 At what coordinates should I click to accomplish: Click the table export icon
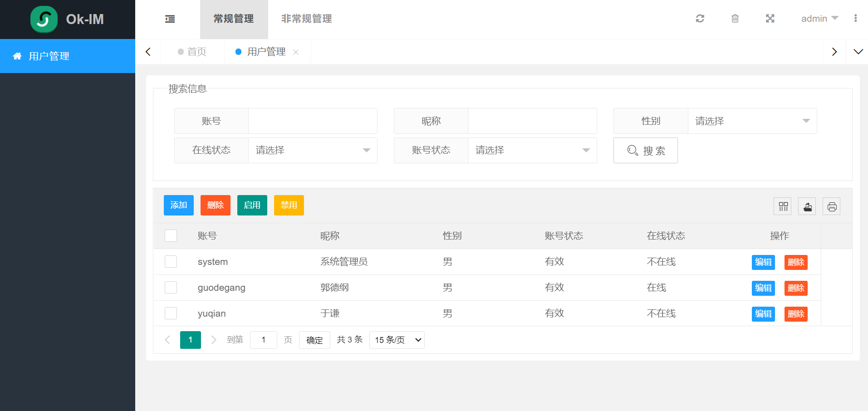(807, 206)
